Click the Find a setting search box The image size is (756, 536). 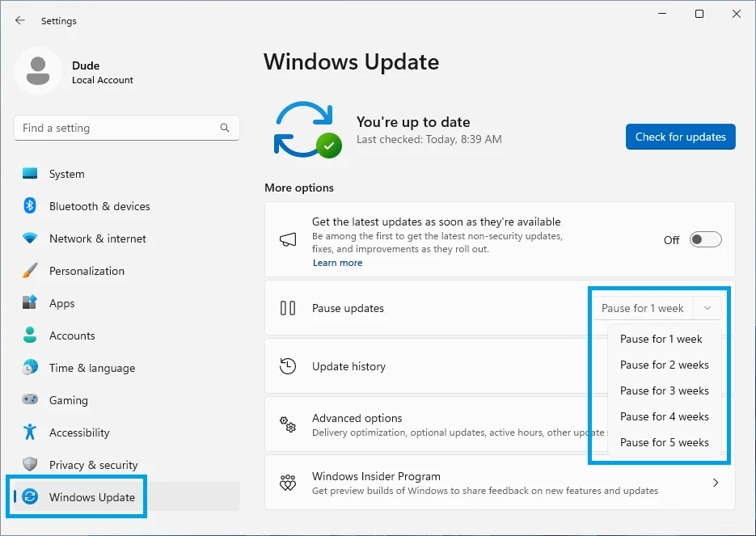(117, 128)
